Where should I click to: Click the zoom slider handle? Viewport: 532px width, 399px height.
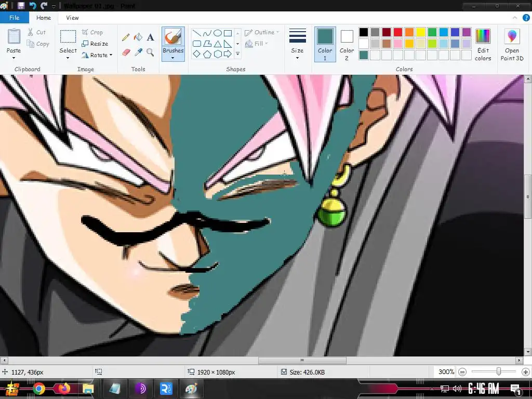498,372
